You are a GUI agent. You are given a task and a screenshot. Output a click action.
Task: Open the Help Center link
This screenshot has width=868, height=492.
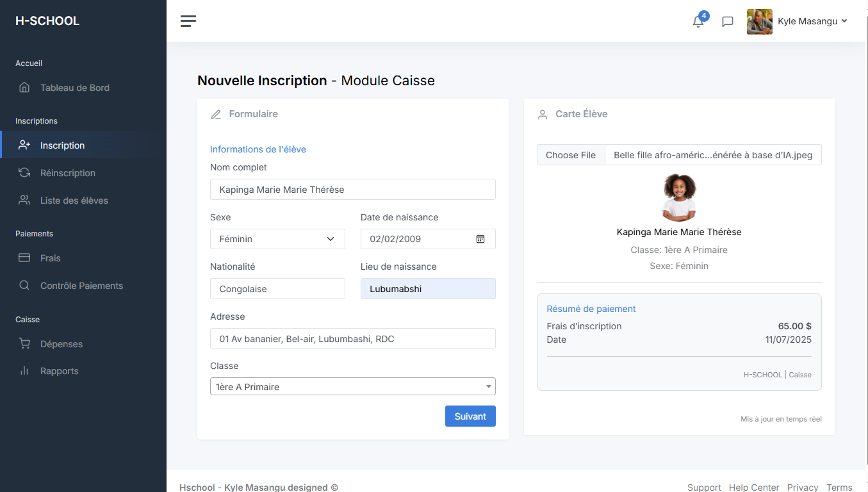pos(754,488)
